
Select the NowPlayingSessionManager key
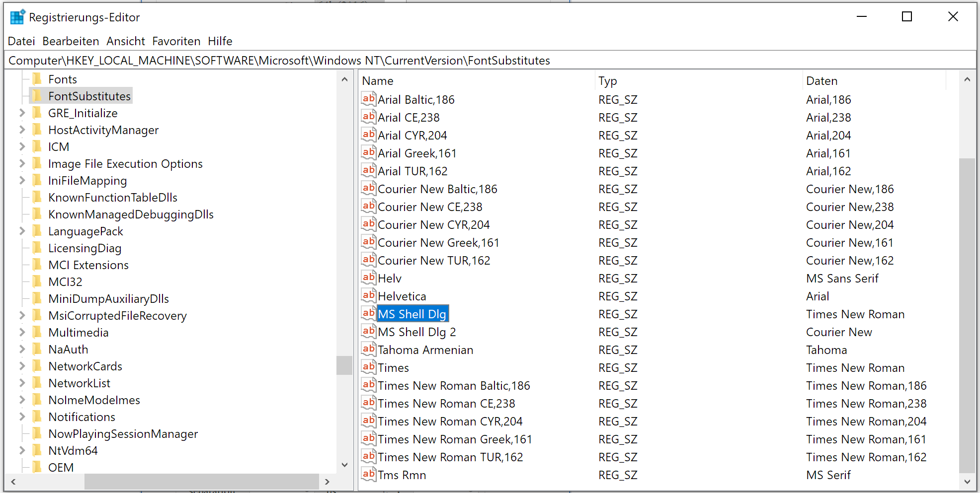pyautogui.click(x=123, y=433)
